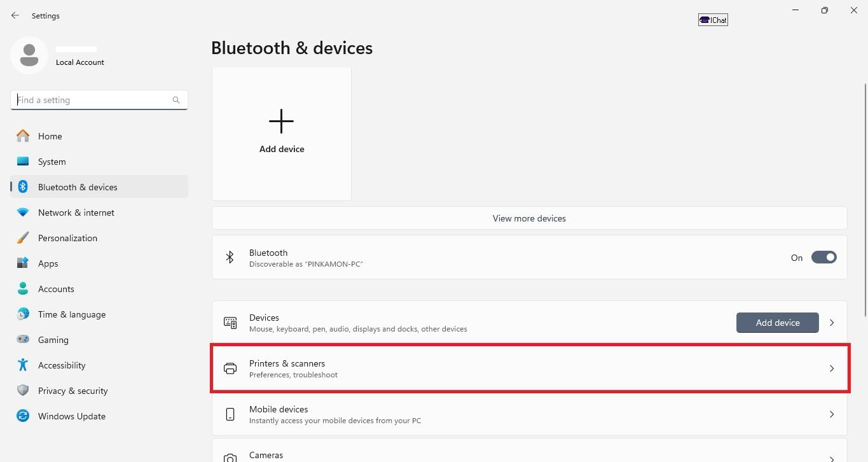The width and height of the screenshot is (868, 462).
Task: Open Windows Update sync icon
Action: (23, 416)
